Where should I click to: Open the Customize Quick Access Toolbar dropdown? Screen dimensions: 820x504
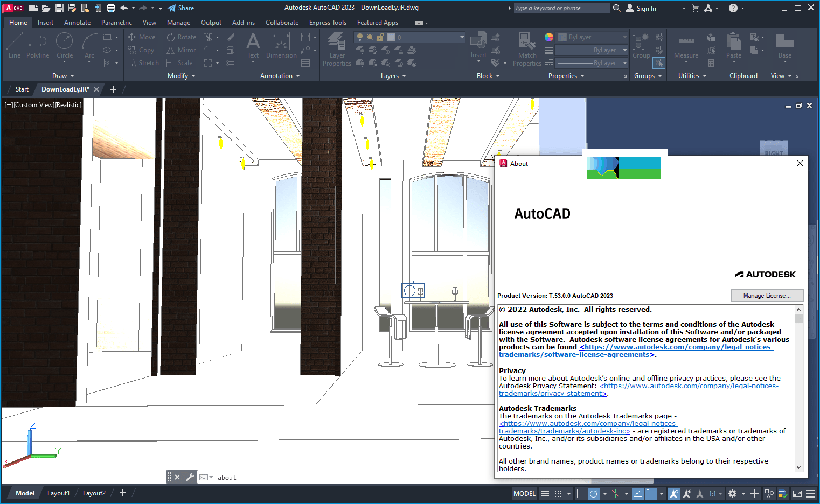[x=161, y=8]
